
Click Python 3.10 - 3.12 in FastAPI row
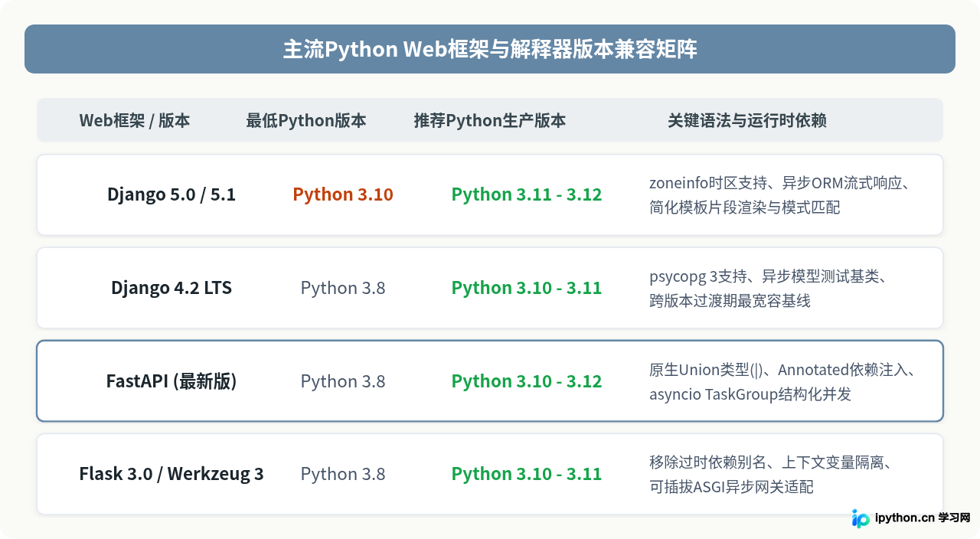coord(527,381)
